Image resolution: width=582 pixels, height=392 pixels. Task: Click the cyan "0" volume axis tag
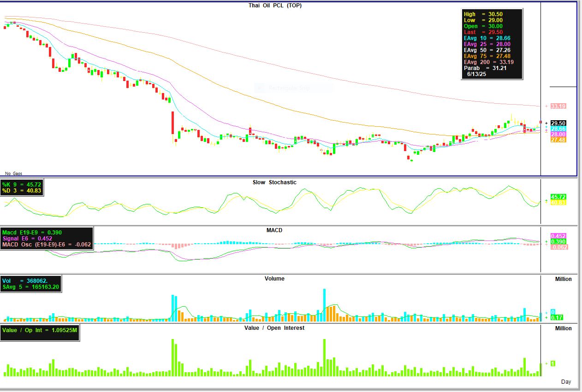coord(552,312)
